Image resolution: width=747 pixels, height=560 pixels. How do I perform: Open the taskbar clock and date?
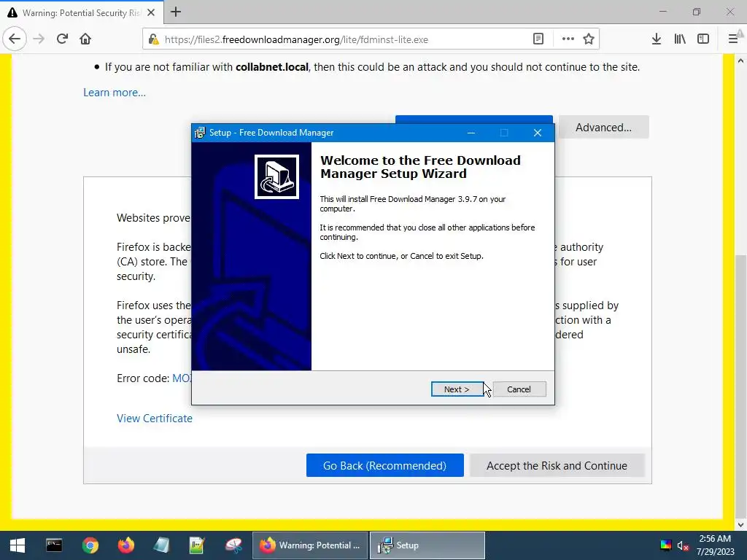(715, 545)
